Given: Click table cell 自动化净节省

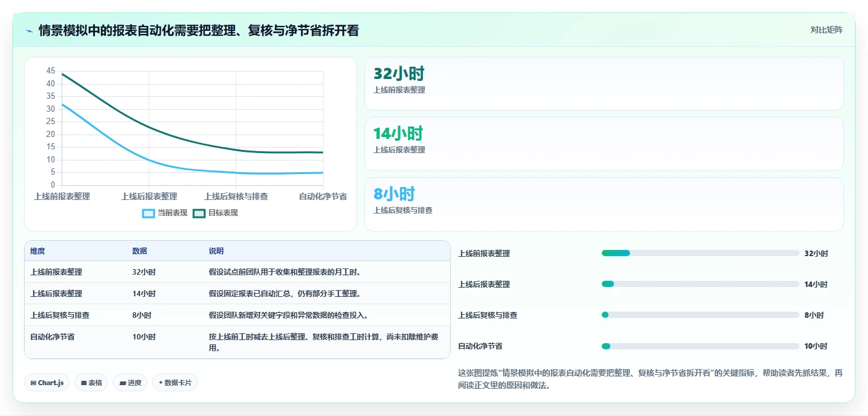Looking at the screenshot, I should 52,336.
